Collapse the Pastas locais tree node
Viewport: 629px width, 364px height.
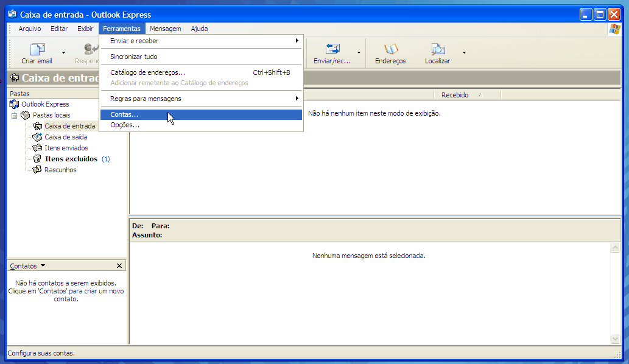(15, 116)
